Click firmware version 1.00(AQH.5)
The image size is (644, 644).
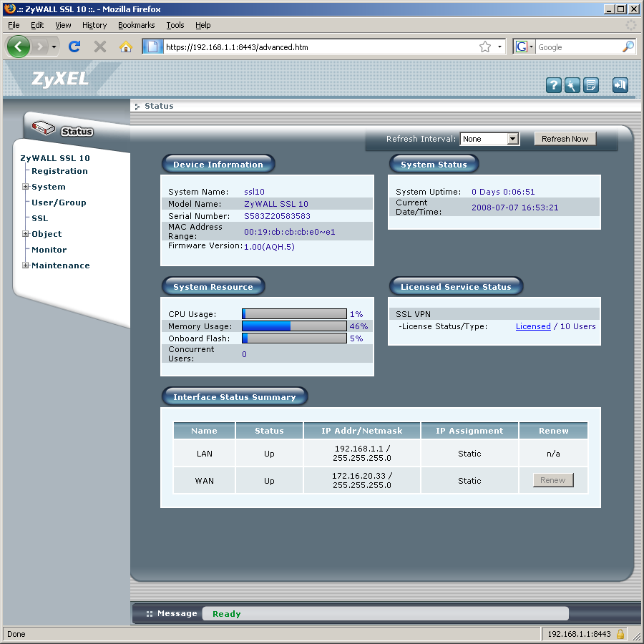tap(270, 247)
